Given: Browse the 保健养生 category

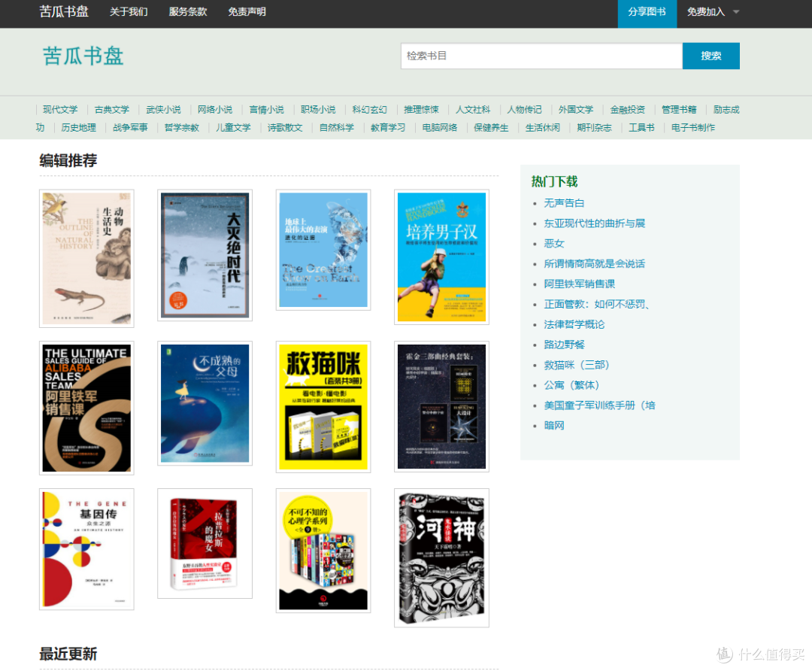Looking at the screenshot, I should tap(491, 127).
